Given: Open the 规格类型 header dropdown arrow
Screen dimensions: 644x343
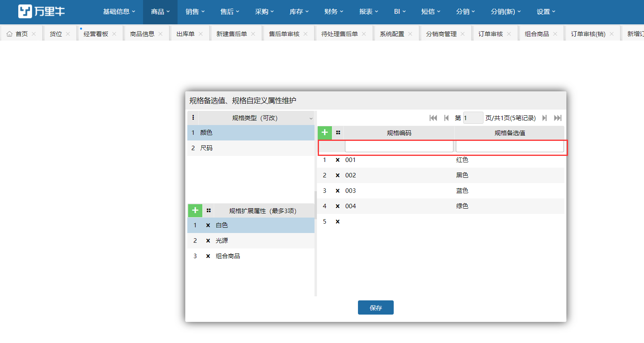Looking at the screenshot, I should (311, 119).
